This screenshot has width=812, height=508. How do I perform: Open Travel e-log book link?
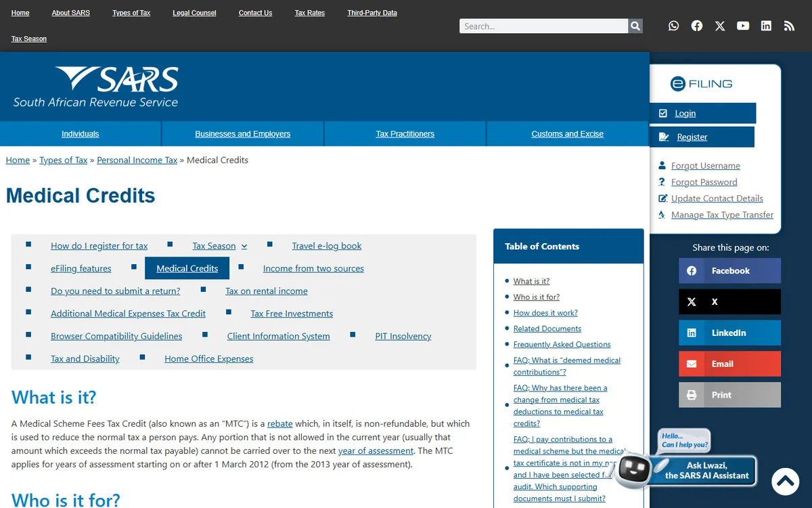tap(327, 246)
